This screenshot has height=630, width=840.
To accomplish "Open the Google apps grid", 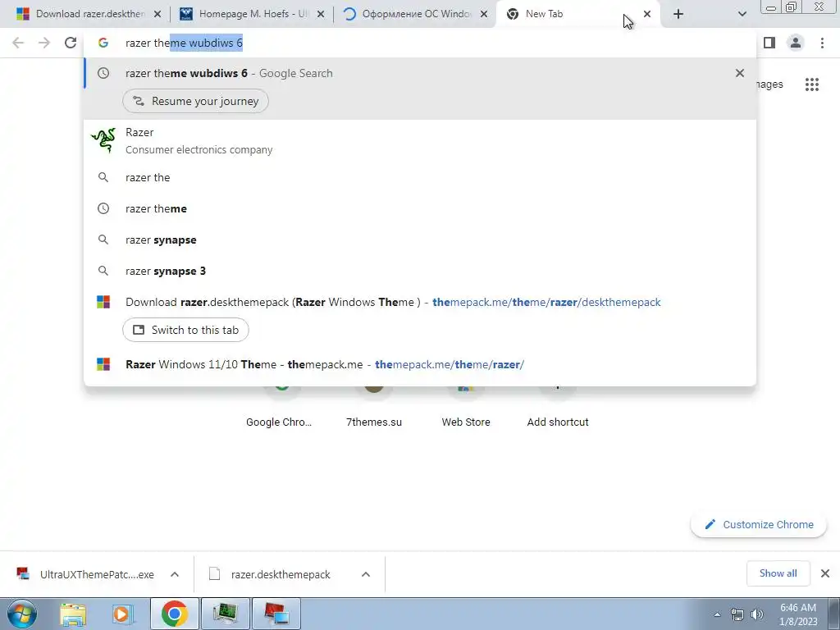I will click(x=811, y=84).
